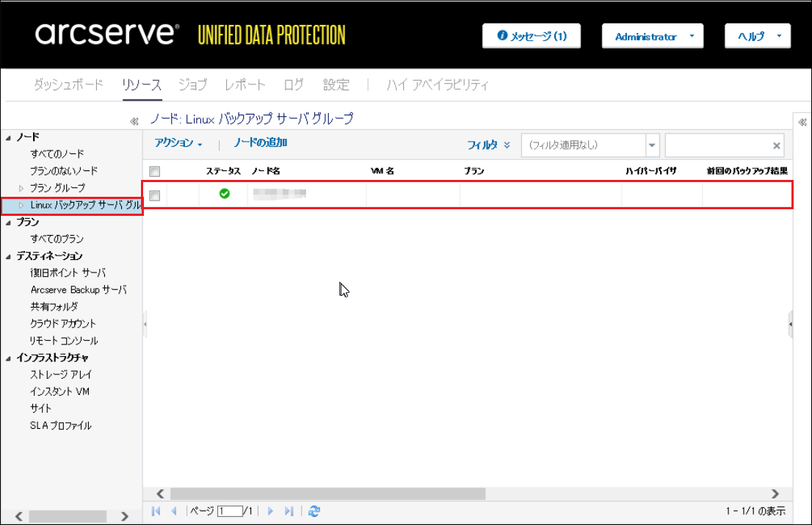Collapse the デスティネーション tree section
Screen dimensions: 812x525
click(8, 256)
